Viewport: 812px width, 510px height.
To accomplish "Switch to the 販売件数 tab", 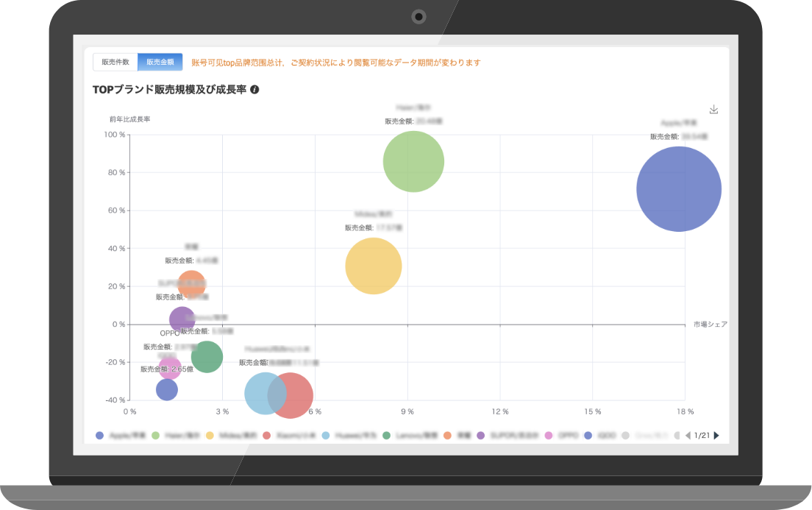I will [x=115, y=63].
